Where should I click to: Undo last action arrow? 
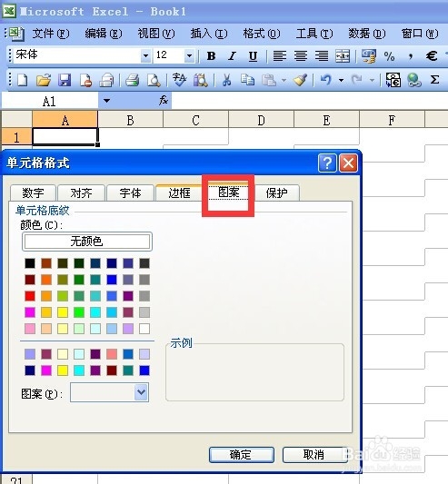[x=325, y=80]
